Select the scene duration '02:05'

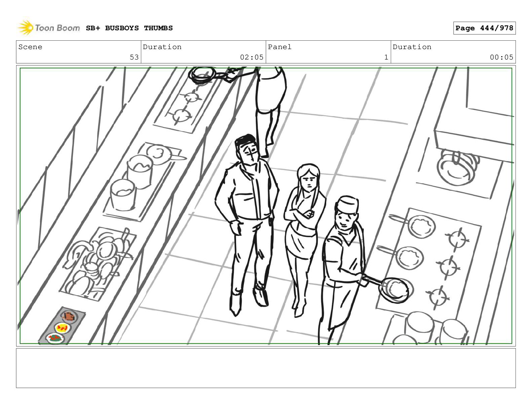252,57
